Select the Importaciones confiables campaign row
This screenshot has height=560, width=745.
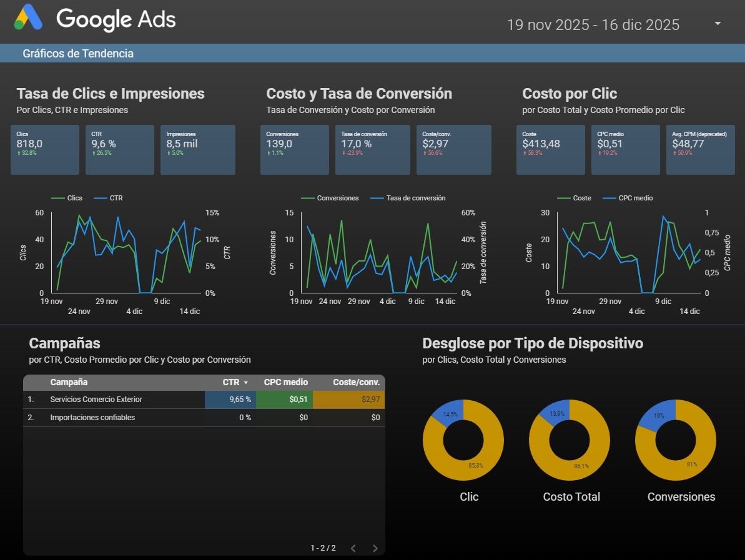point(92,418)
